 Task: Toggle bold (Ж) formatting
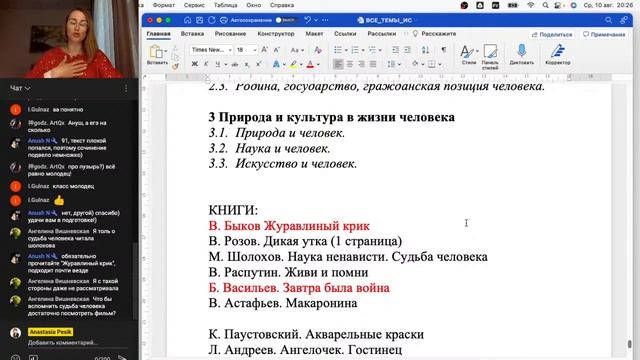point(195,64)
